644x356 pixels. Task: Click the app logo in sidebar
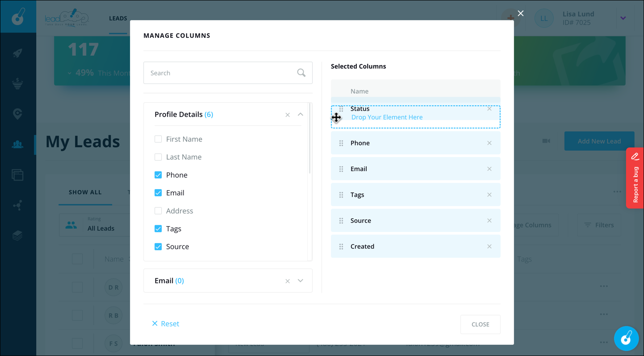click(x=18, y=17)
